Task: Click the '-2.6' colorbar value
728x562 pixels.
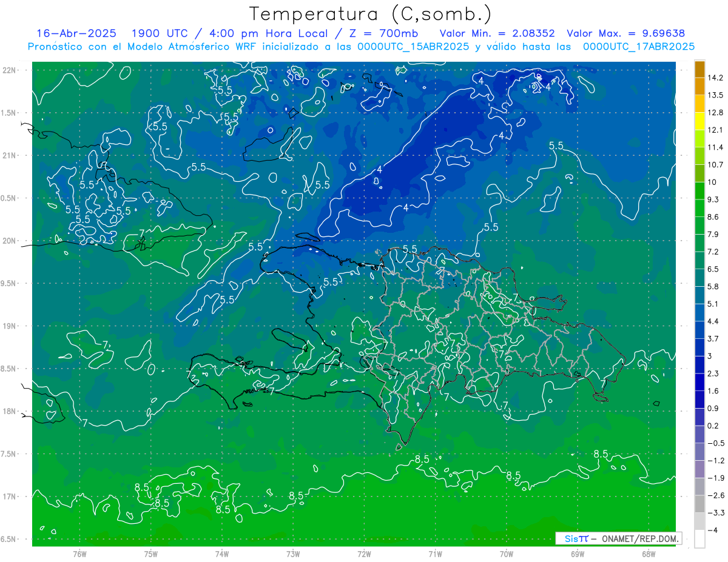Action: point(716,495)
